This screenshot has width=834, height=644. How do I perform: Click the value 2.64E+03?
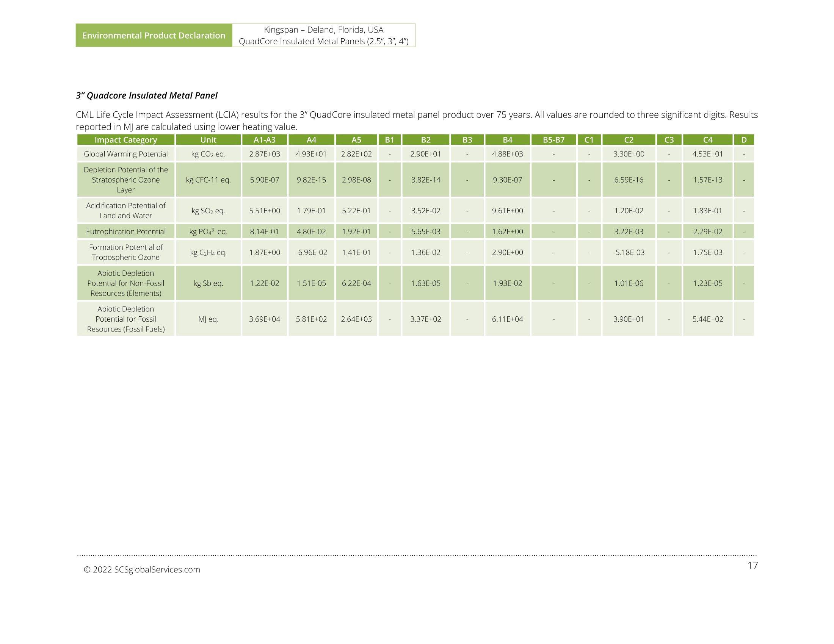pos(356,319)
